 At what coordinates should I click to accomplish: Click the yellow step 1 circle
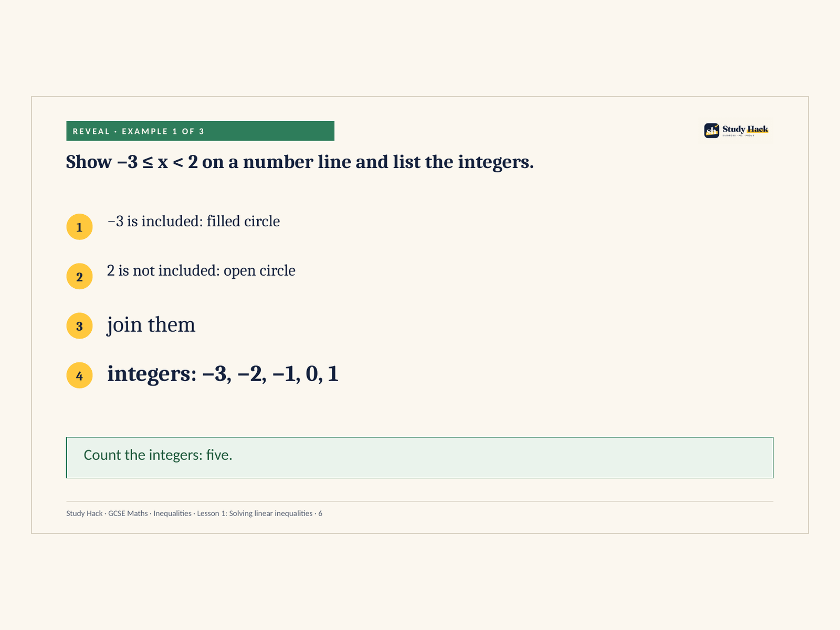click(x=79, y=227)
